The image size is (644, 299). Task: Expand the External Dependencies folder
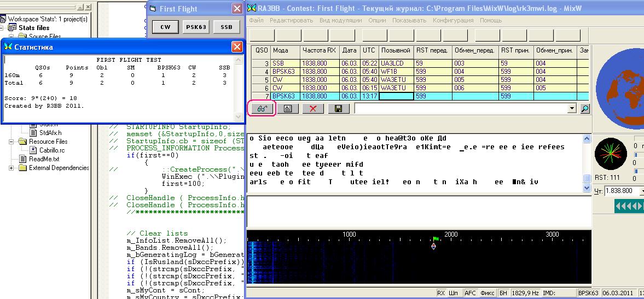12,168
